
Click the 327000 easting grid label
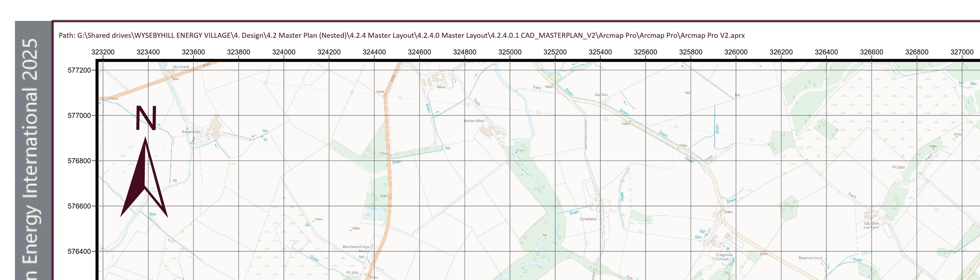(x=962, y=52)
